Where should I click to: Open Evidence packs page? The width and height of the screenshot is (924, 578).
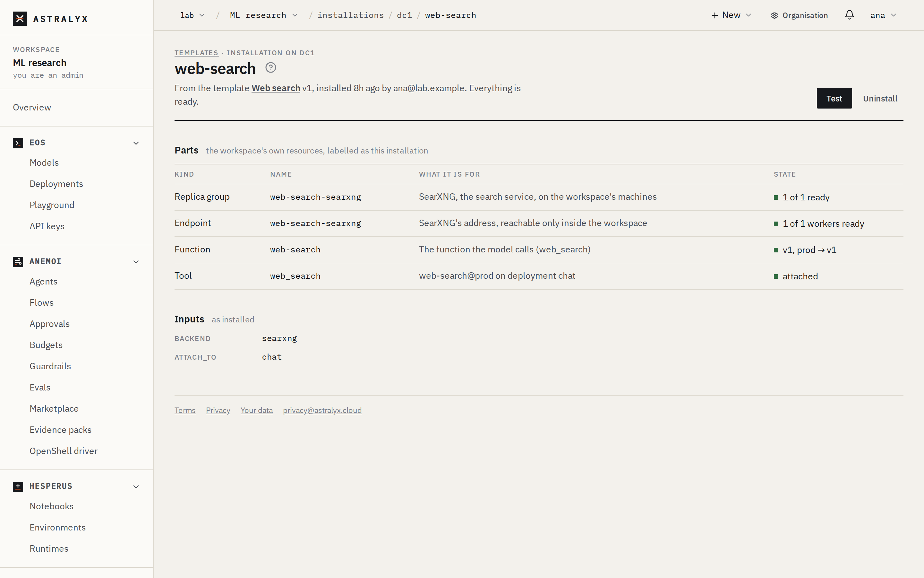click(61, 430)
